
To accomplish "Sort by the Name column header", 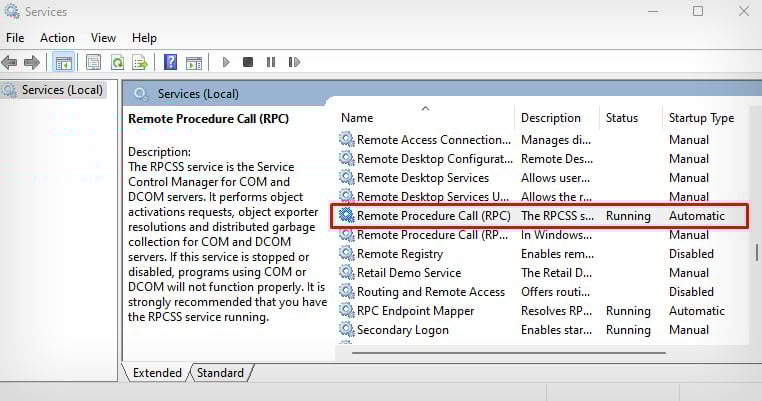I will coord(357,118).
